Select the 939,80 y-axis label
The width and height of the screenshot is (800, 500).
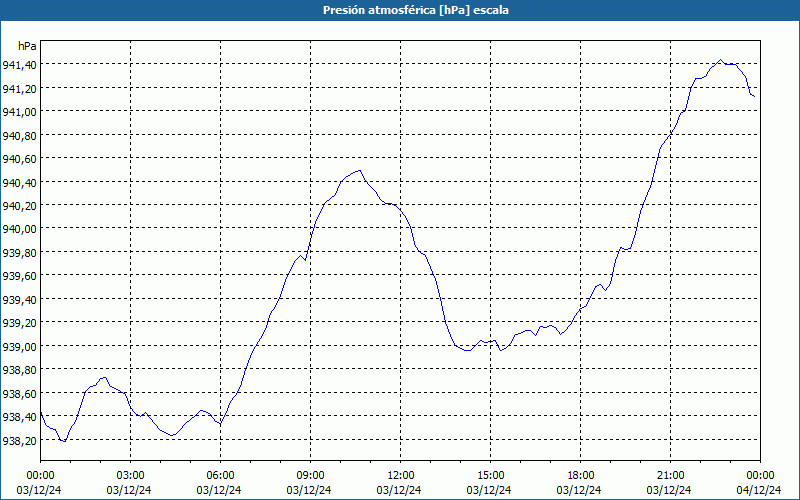click(x=19, y=253)
